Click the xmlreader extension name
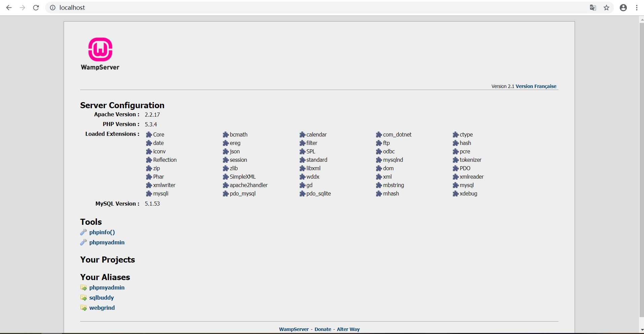Viewport: 644px width, 334px height. [x=472, y=177]
